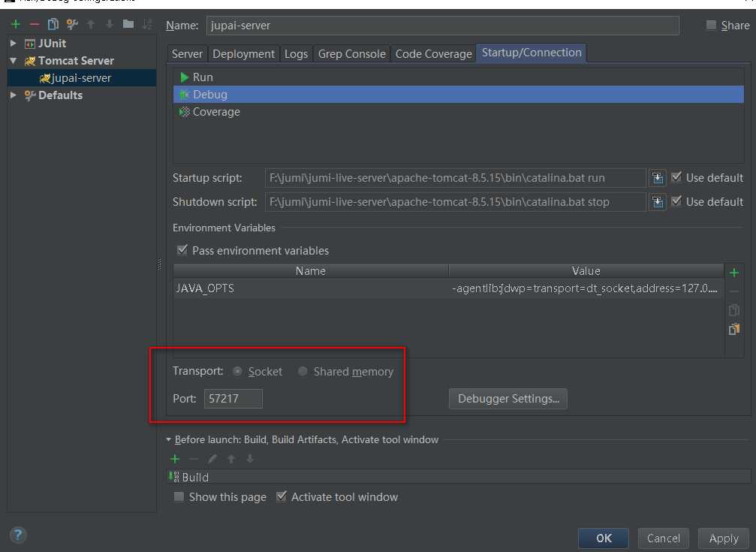
Task: Select Shared memory transport radio button
Action: point(303,371)
